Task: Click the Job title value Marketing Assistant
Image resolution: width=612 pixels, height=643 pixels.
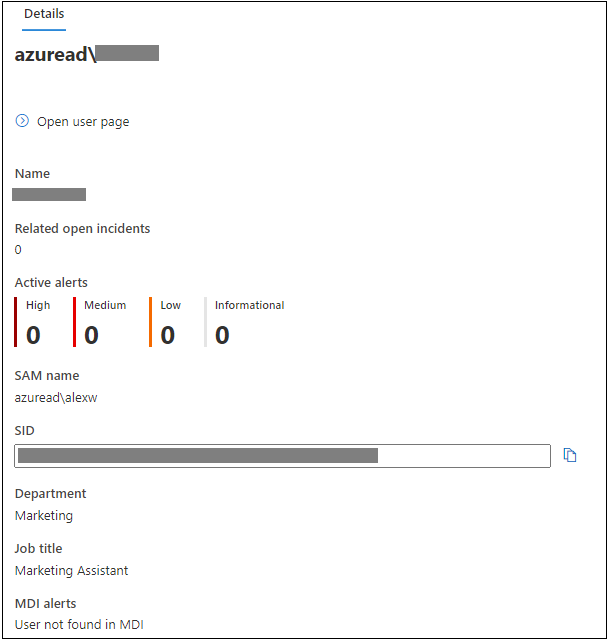Action: (x=72, y=572)
